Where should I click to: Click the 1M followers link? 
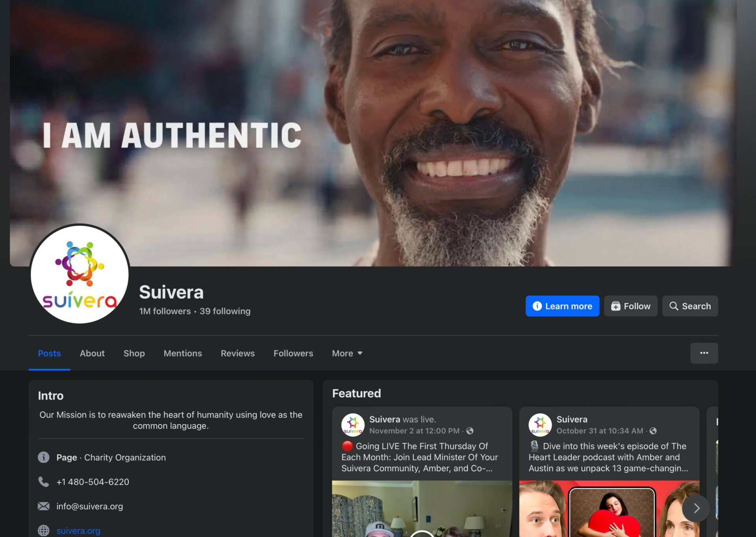point(165,311)
